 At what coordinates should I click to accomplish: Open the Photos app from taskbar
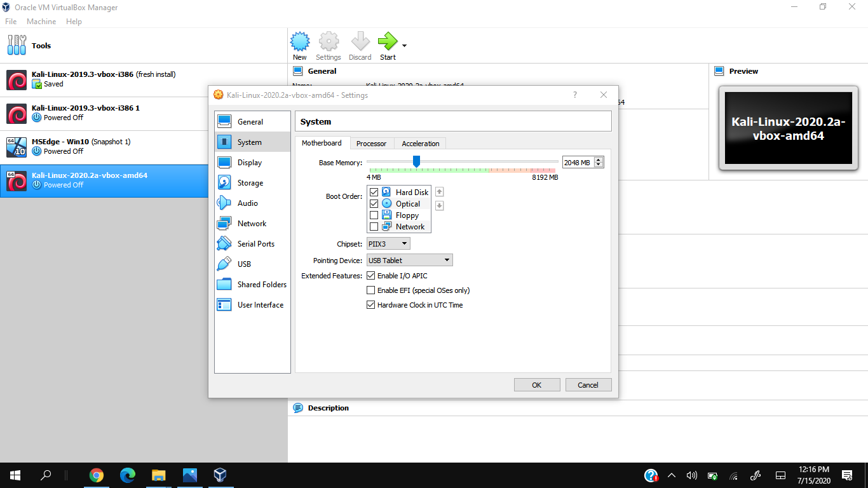(x=189, y=475)
